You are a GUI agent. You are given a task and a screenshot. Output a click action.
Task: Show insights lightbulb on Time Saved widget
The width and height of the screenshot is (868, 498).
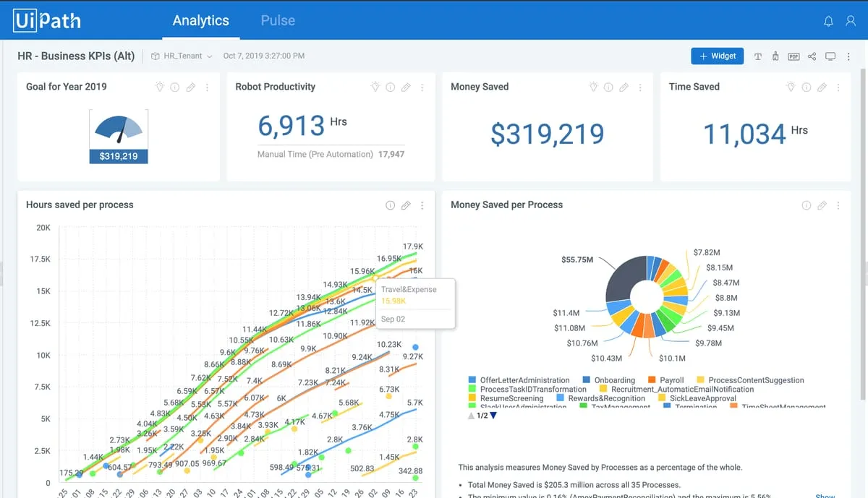click(791, 87)
